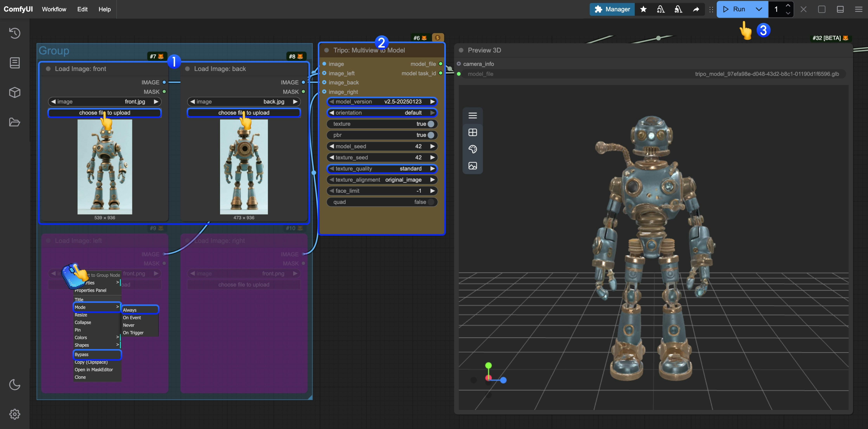
Task: Open the model library cube icon in sidebar
Action: [x=15, y=92]
